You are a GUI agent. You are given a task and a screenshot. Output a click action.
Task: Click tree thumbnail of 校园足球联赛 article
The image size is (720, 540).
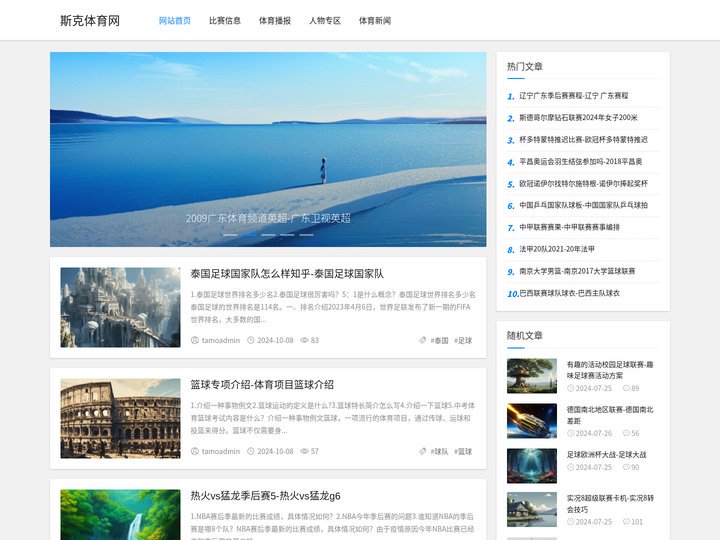[532, 376]
